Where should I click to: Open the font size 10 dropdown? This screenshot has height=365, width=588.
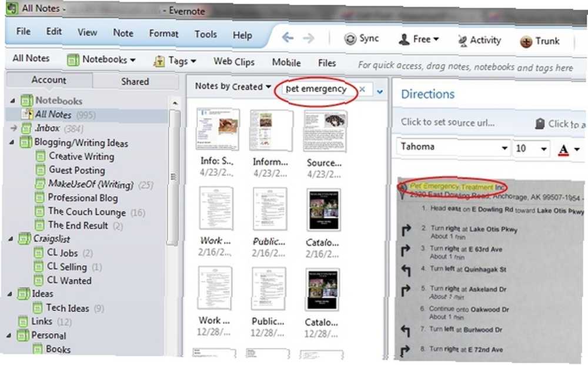[x=543, y=149]
